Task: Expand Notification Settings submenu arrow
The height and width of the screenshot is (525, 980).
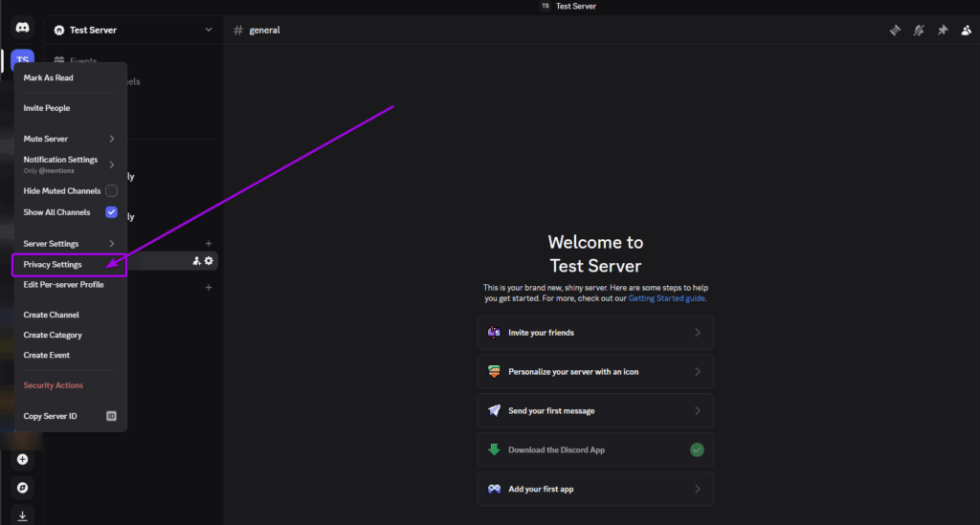Action: (112, 164)
